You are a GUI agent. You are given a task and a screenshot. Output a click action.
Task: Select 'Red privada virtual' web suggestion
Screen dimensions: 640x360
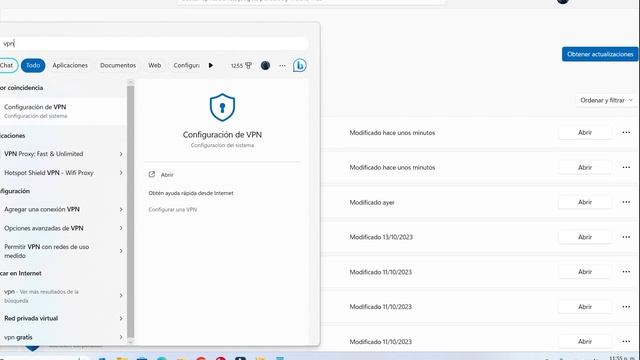(63, 318)
